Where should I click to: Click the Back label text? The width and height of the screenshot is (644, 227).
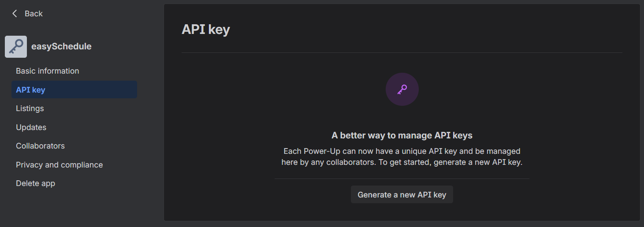click(x=34, y=14)
